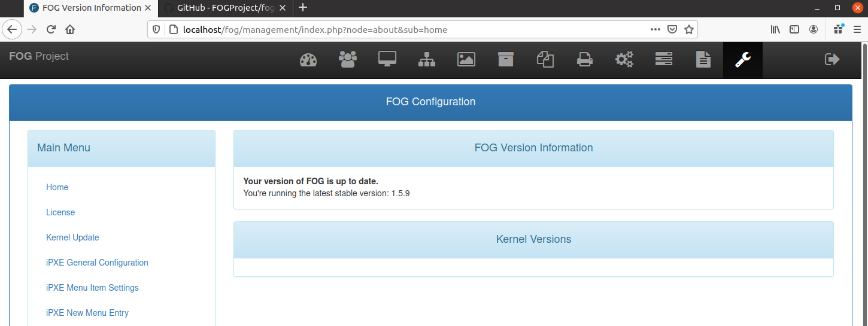Open the Firefox hamburger menu
Image resolution: width=868 pixels, height=326 pixels.
coord(856,29)
